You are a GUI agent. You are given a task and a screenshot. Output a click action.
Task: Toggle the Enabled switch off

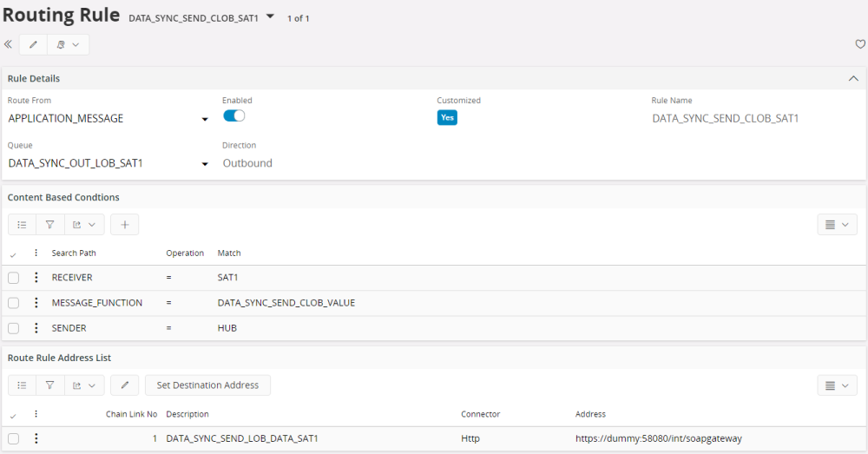[234, 116]
